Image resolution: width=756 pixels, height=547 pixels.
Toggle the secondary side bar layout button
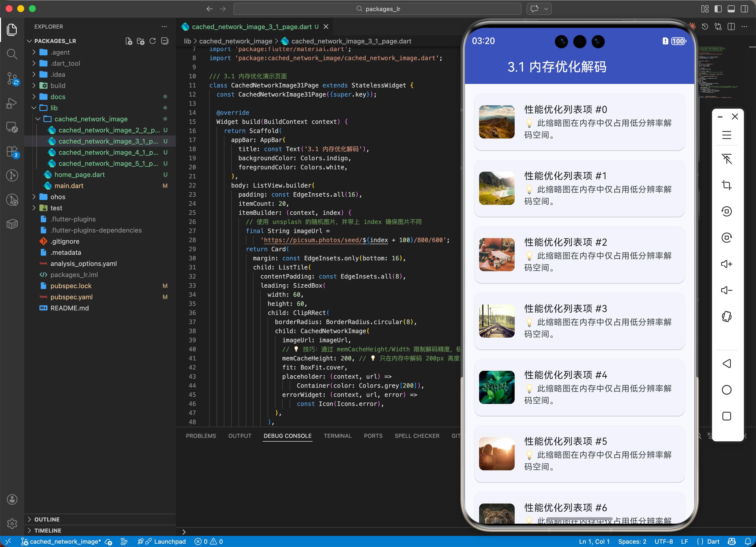(744, 9)
